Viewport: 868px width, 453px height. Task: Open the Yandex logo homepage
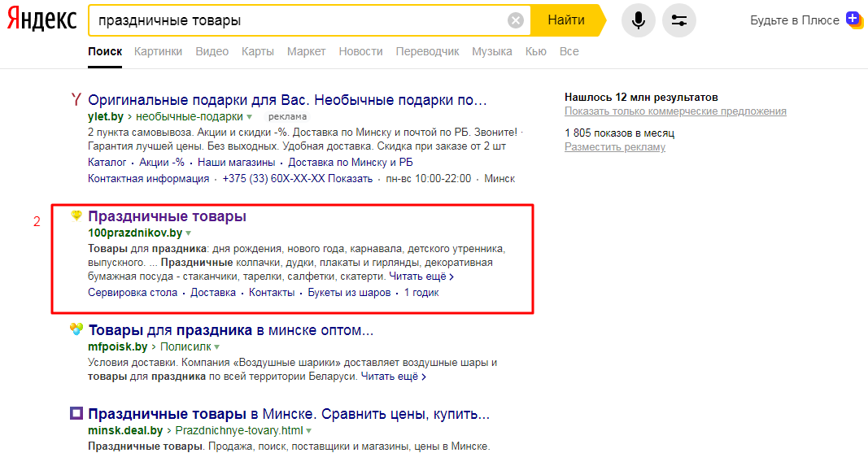(42, 20)
